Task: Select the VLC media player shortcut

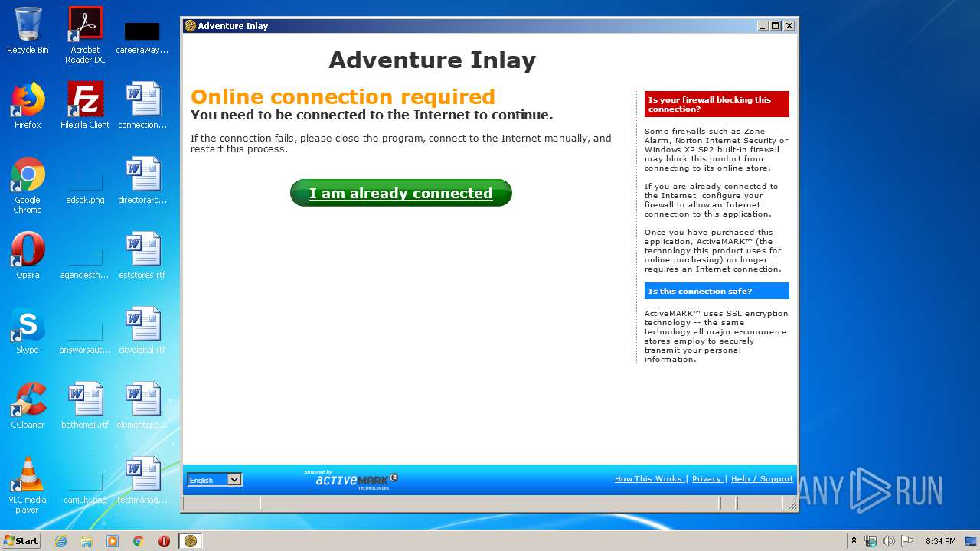Action: tap(28, 485)
